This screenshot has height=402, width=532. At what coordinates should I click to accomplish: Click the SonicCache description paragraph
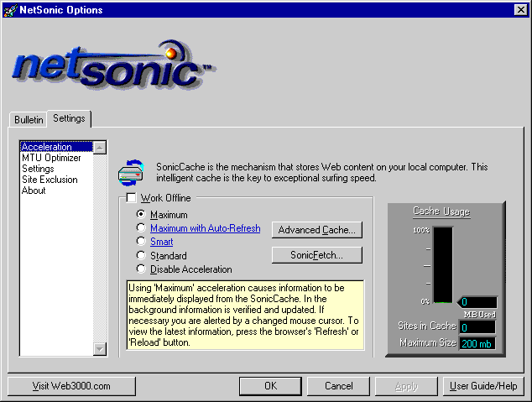[x=321, y=172]
